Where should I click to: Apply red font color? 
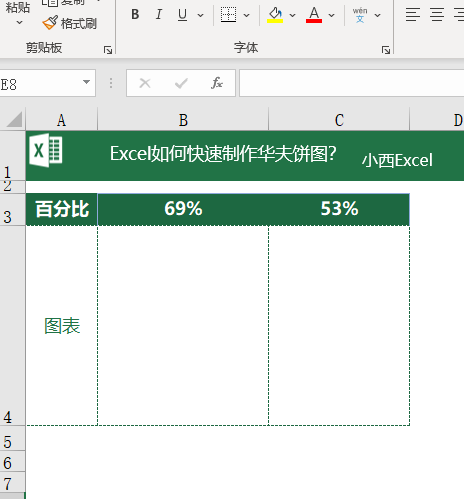pyautogui.click(x=314, y=15)
